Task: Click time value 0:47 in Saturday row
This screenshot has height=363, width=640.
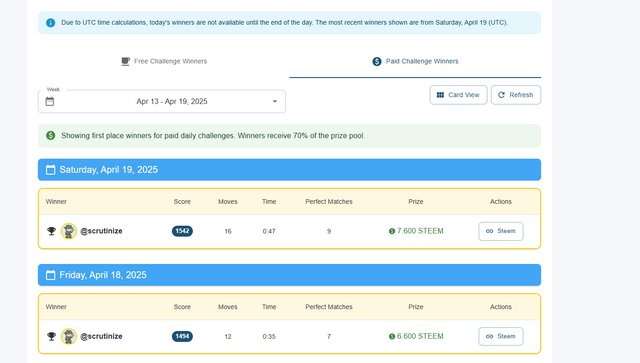Action: click(269, 232)
